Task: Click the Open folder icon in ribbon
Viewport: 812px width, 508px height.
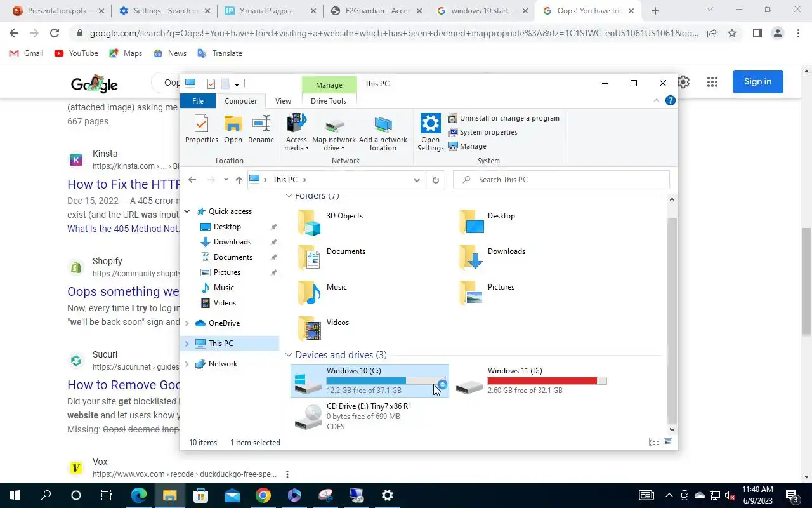Action: pyautogui.click(x=233, y=129)
